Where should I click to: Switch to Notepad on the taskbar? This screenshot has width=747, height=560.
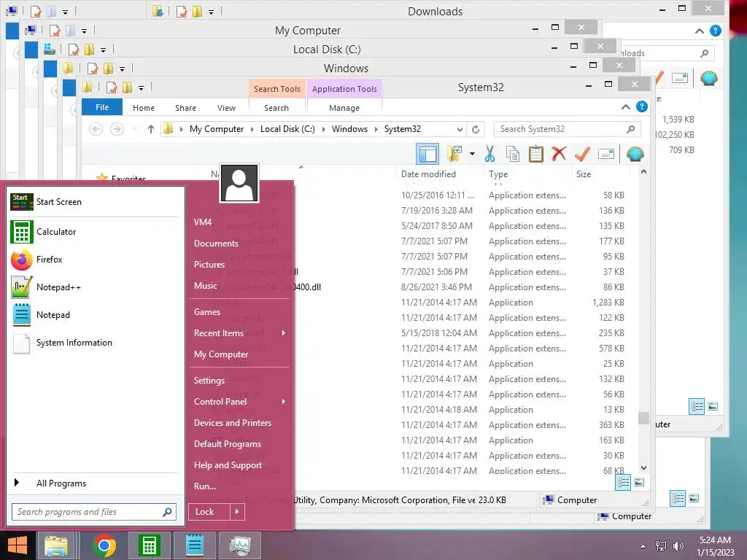194,545
